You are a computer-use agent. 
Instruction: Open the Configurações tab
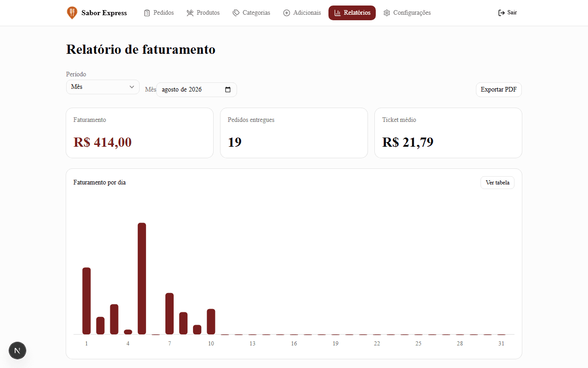[407, 13]
